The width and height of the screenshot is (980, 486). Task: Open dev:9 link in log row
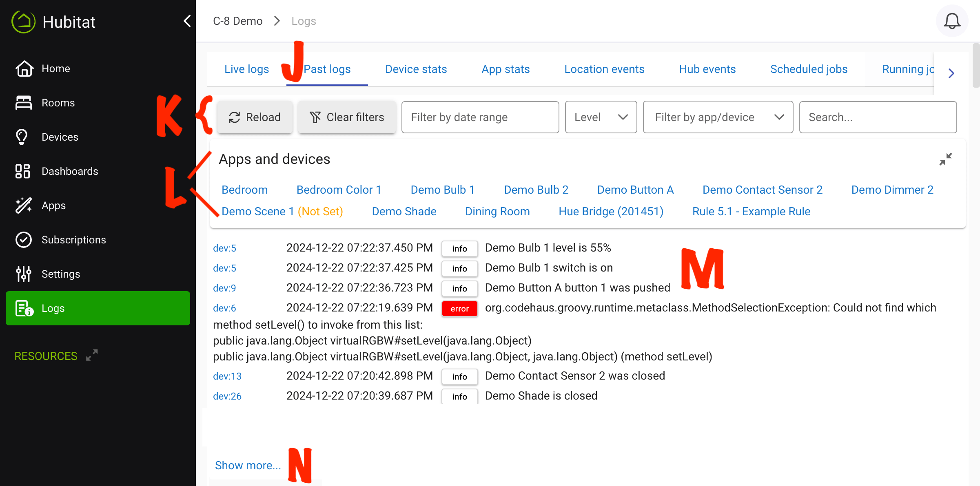coord(224,288)
